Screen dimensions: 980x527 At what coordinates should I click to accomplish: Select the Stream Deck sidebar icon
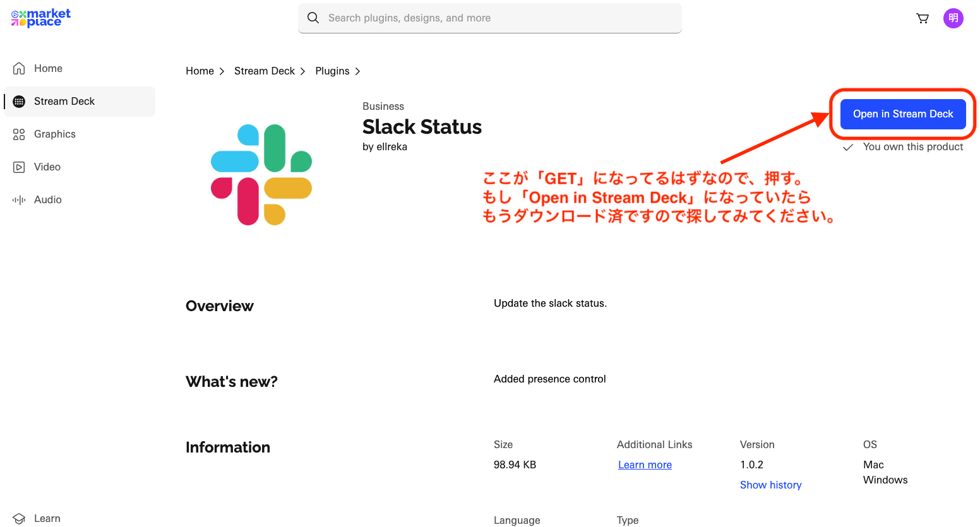coord(20,101)
